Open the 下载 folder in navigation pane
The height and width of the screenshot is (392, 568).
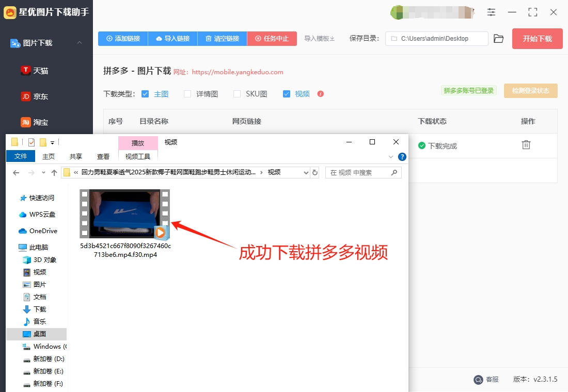point(35,309)
